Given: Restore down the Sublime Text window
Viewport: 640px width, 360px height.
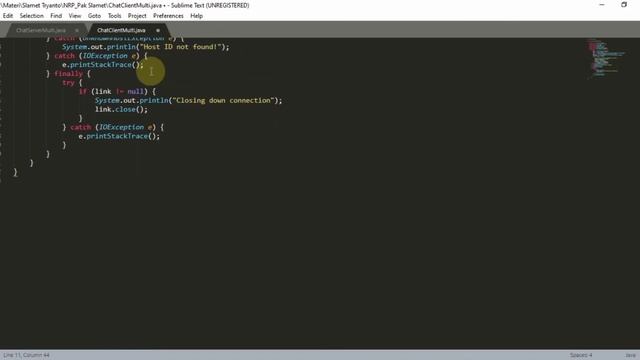Looking at the screenshot, I should pyautogui.click(x=624, y=5).
